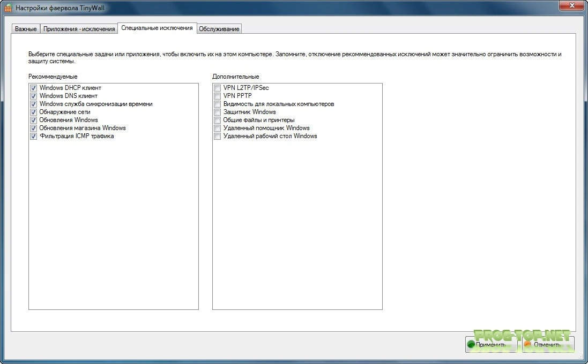Uncheck the Windows DNS клиент checkbox
The image size is (588, 364).
33,96
